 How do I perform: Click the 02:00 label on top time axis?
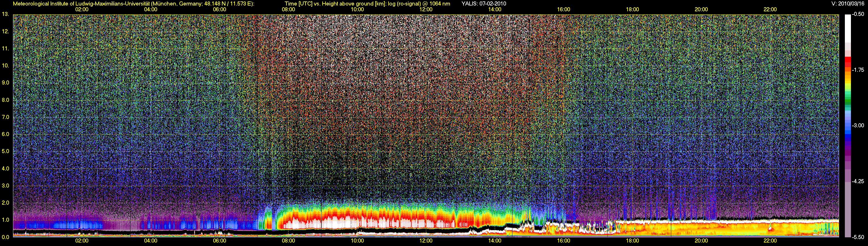coord(82,10)
